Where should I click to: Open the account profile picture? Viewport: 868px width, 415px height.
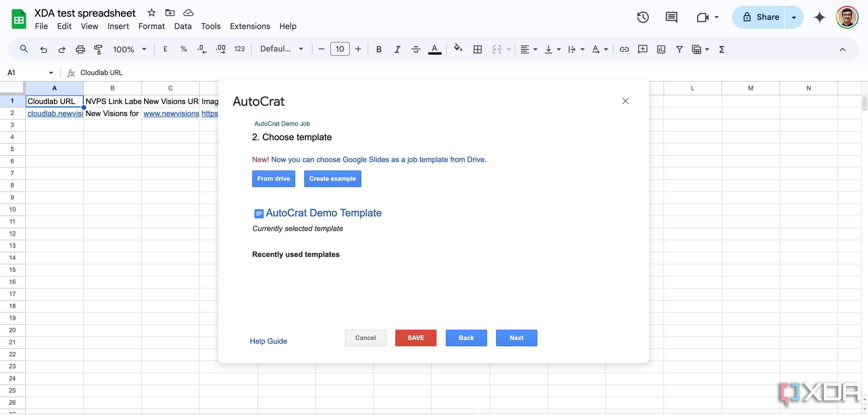(847, 17)
